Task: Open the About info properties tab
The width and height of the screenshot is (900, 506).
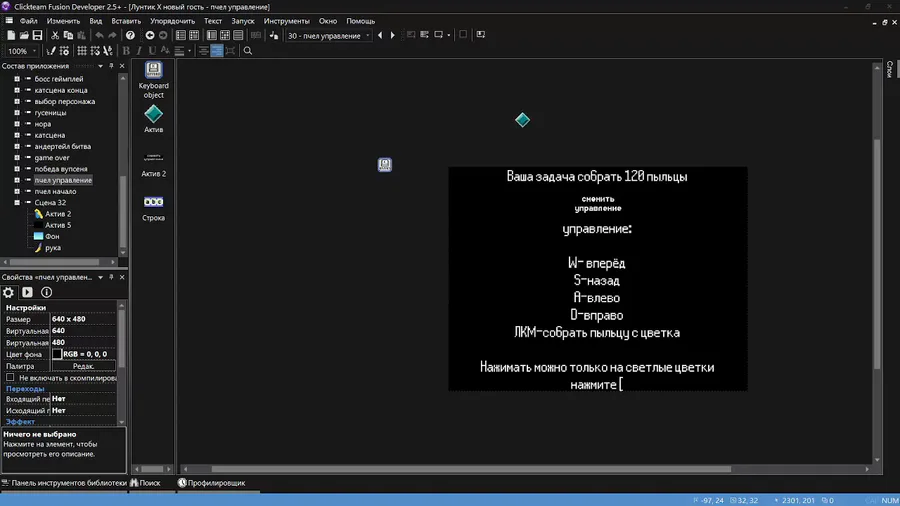Action: (x=46, y=293)
